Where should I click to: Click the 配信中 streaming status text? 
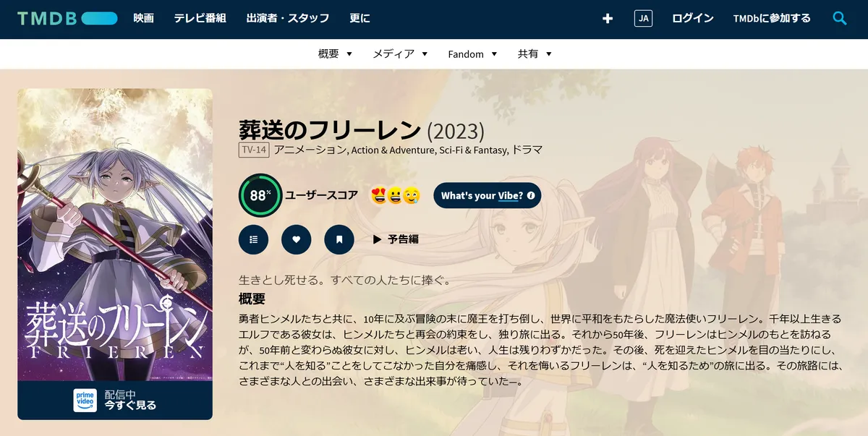coord(120,394)
